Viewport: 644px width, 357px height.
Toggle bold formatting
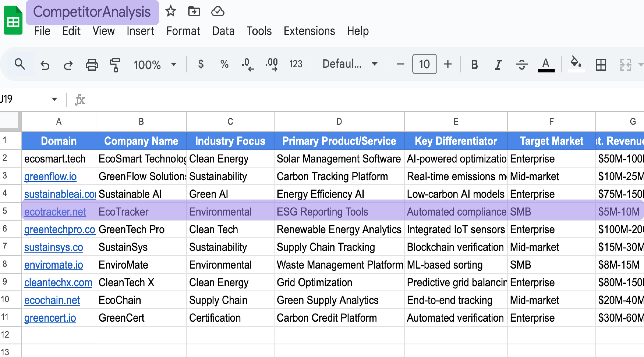pos(474,65)
